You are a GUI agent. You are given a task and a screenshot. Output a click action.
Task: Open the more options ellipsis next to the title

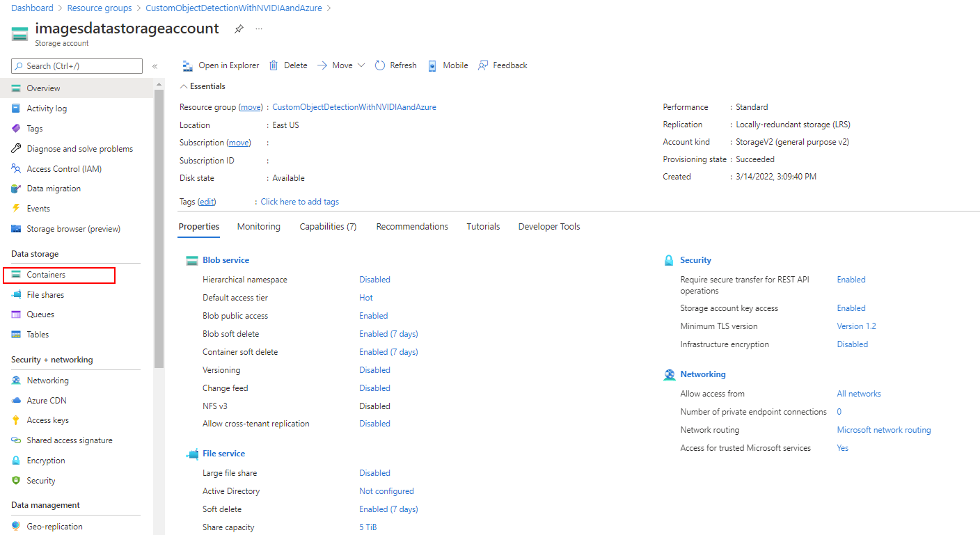click(x=259, y=29)
